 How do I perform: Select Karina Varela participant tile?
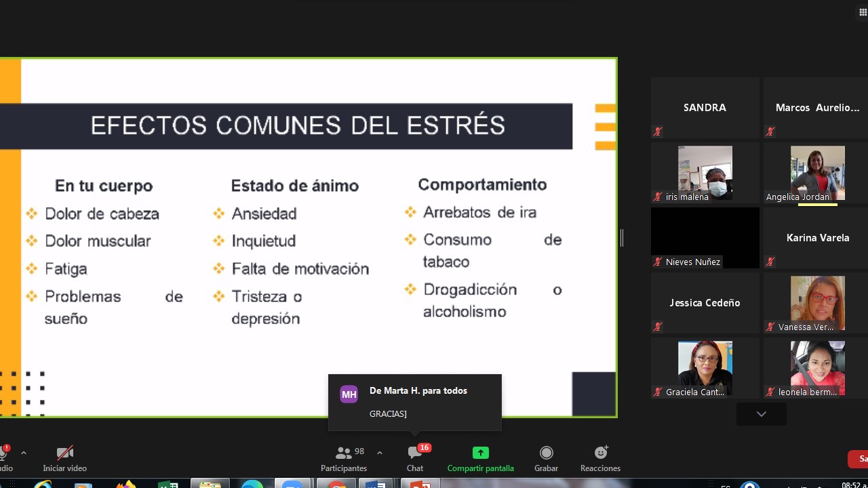tap(817, 238)
